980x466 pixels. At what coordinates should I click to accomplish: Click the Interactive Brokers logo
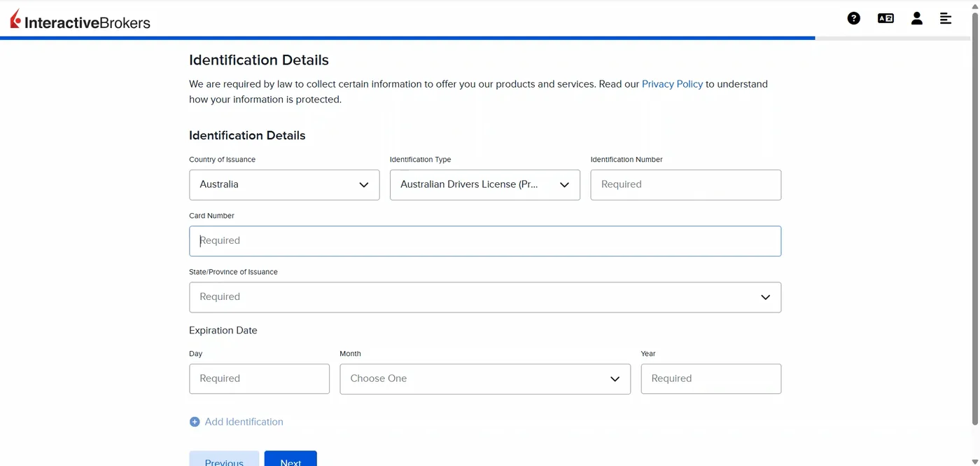(x=80, y=20)
